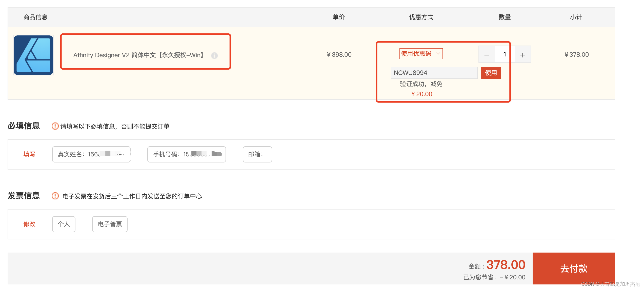Click the info icon beside product name
Screen dimensions: 644x289
pyautogui.click(x=214, y=55)
